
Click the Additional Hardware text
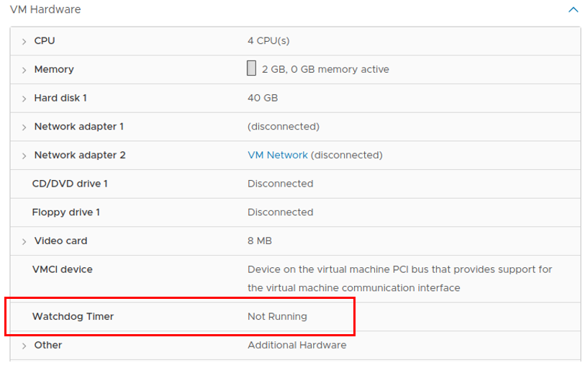297,345
